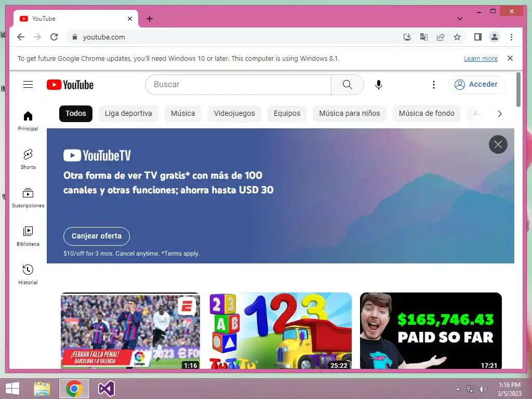532x399 pixels.
Task: Open the 123 toy truck video
Action: (281, 331)
